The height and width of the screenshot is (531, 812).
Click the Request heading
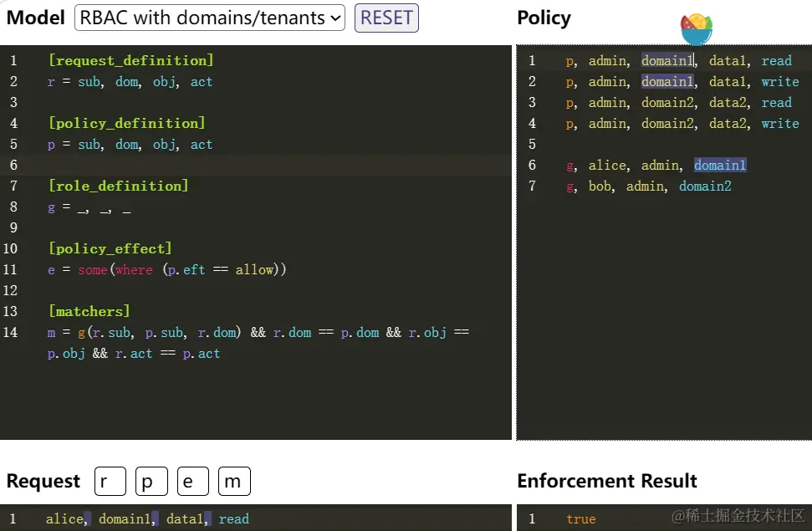43,481
